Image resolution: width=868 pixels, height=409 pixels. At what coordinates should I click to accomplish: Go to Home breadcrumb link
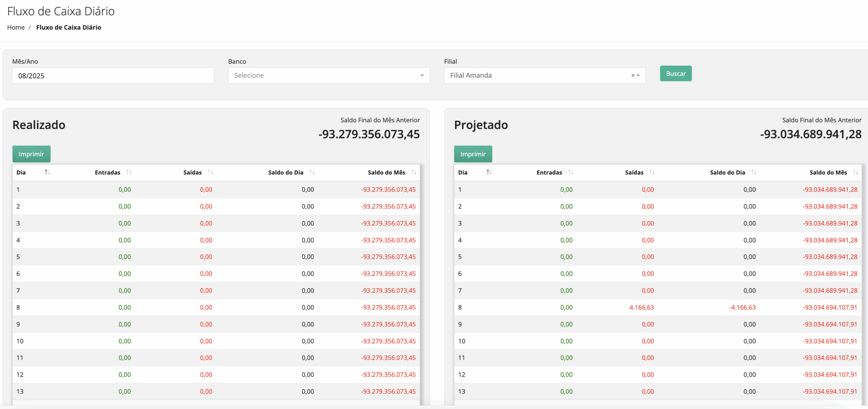pos(16,27)
